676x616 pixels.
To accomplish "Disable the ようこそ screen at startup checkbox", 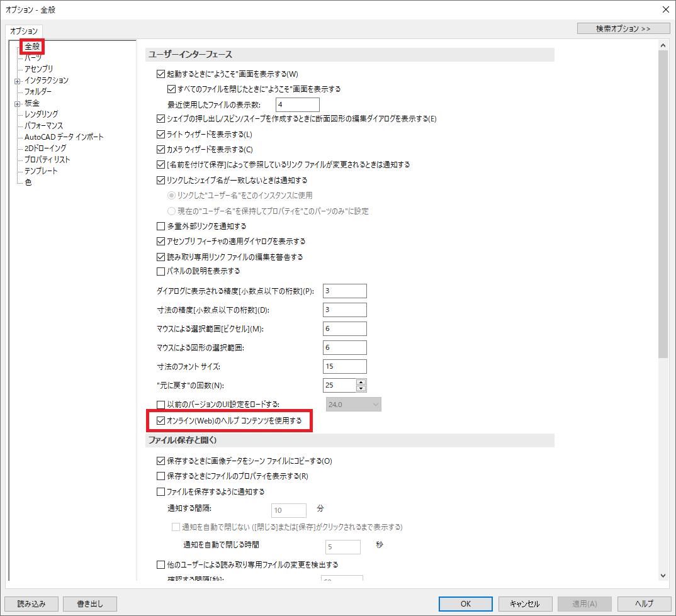I will coord(161,74).
